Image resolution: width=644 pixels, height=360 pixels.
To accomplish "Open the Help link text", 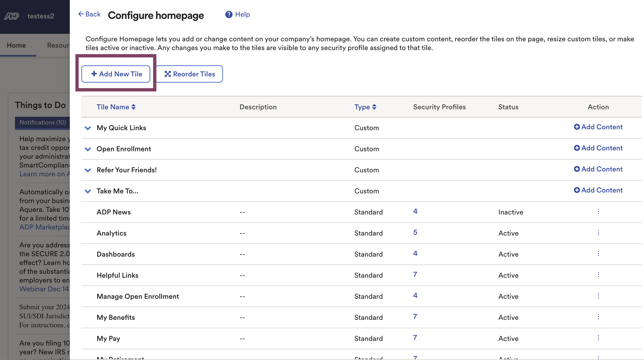I will [242, 14].
